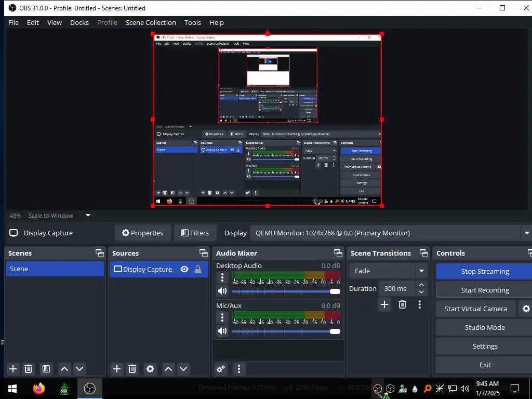Undock the Sources panel
Image resolution: width=532 pixels, height=399 pixels.
coord(203,253)
